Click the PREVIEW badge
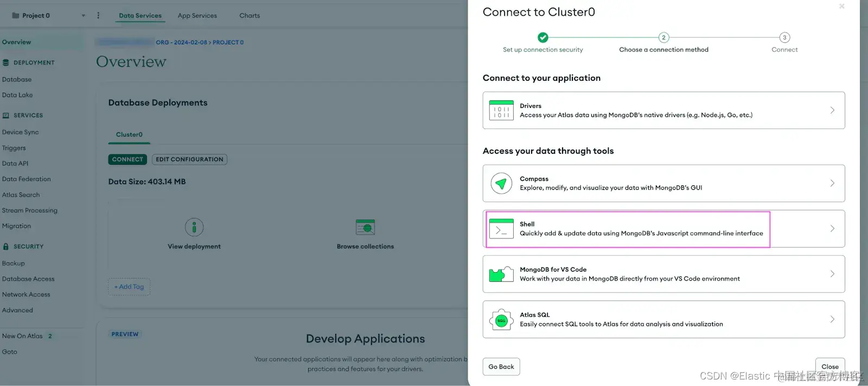Screen dimensions: 868x386 tap(125, 334)
